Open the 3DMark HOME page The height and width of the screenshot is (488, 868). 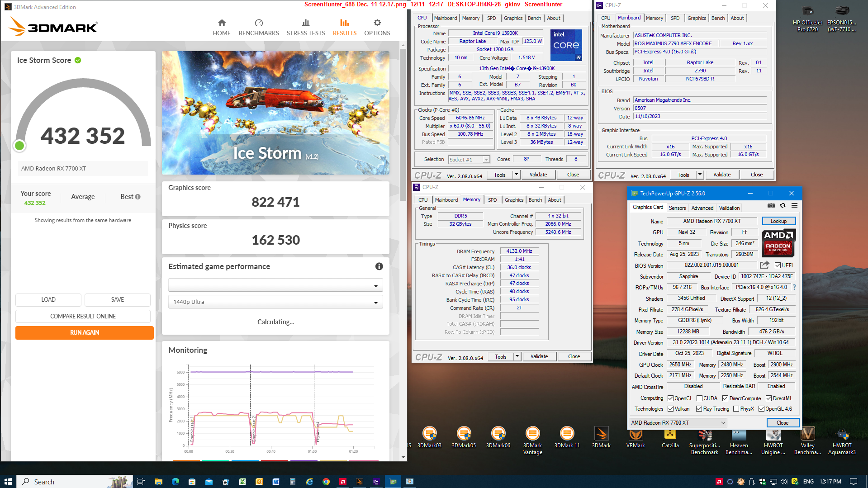coord(222,28)
